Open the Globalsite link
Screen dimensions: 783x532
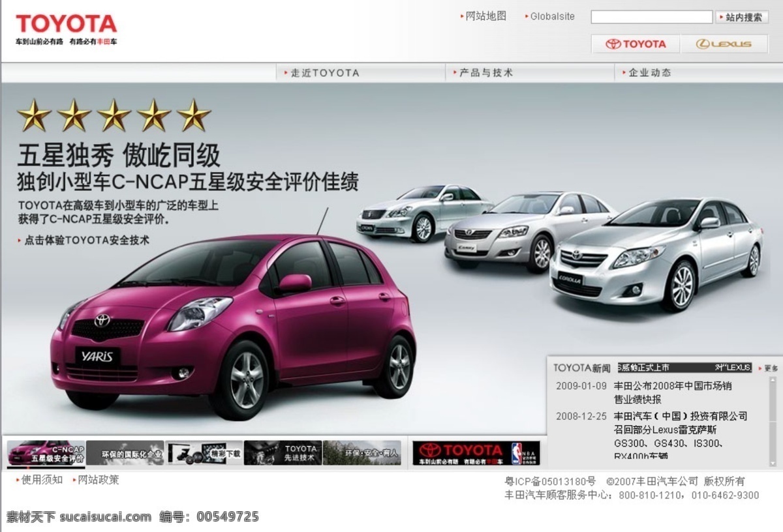coord(552,16)
